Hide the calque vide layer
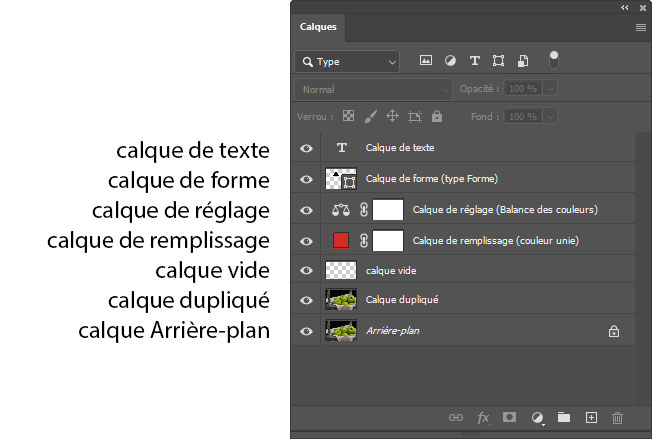Screen dimensions: 652x439 click(306, 271)
